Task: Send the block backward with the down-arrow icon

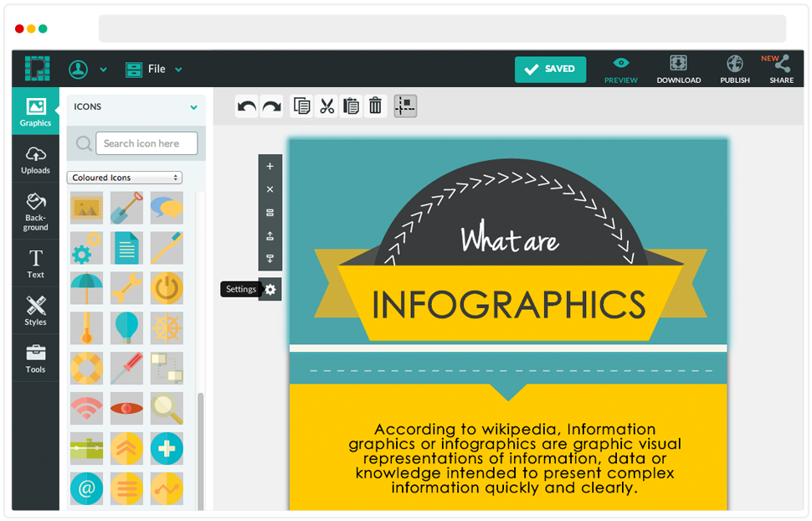Action: coord(270,258)
